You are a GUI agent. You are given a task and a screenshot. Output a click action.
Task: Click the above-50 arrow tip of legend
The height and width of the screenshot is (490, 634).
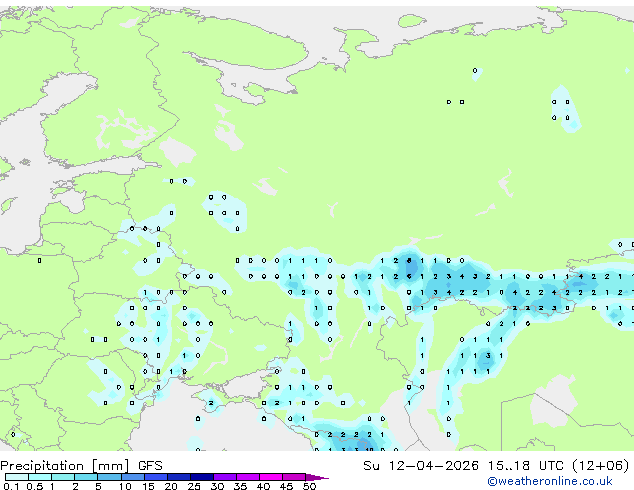tap(317, 478)
